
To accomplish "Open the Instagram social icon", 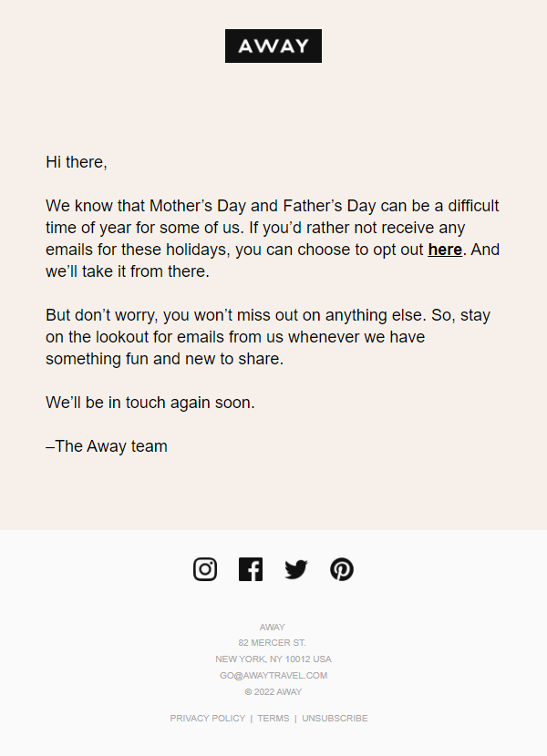I will tap(205, 569).
